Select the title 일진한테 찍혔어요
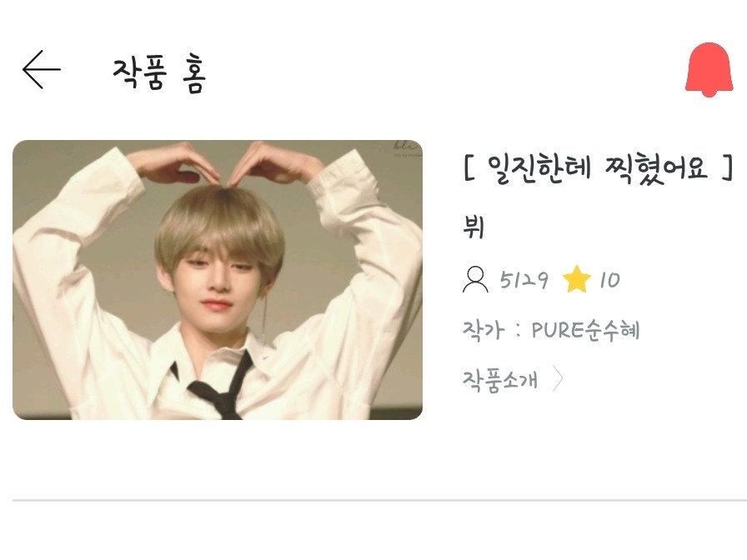 pyautogui.click(x=598, y=168)
